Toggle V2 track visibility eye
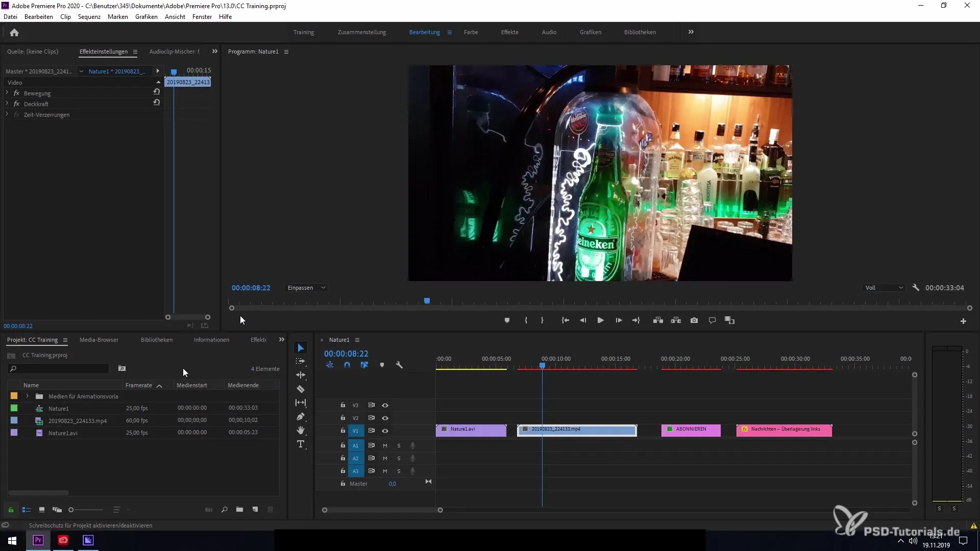Screen dimensions: 980x551 click(385, 418)
